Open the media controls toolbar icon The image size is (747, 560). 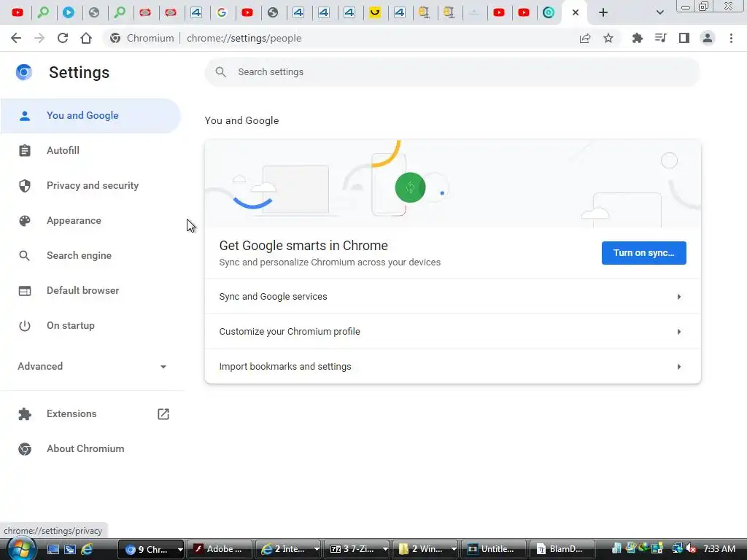pyautogui.click(x=660, y=38)
